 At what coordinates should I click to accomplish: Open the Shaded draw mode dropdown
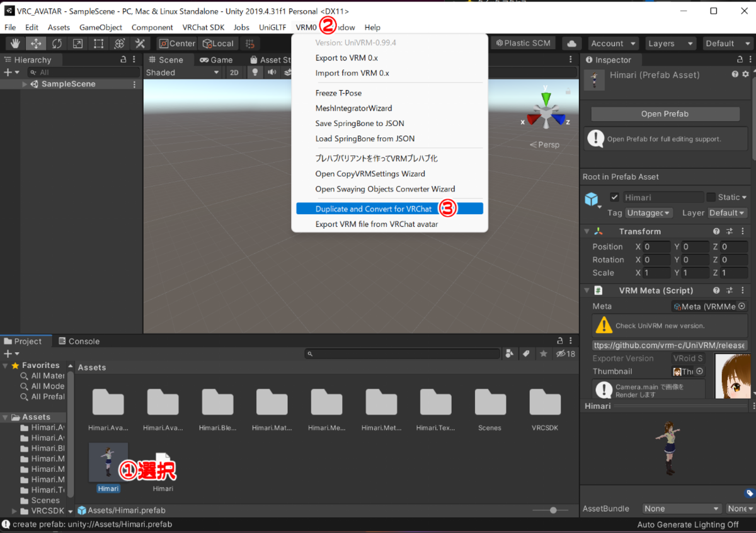pos(183,72)
